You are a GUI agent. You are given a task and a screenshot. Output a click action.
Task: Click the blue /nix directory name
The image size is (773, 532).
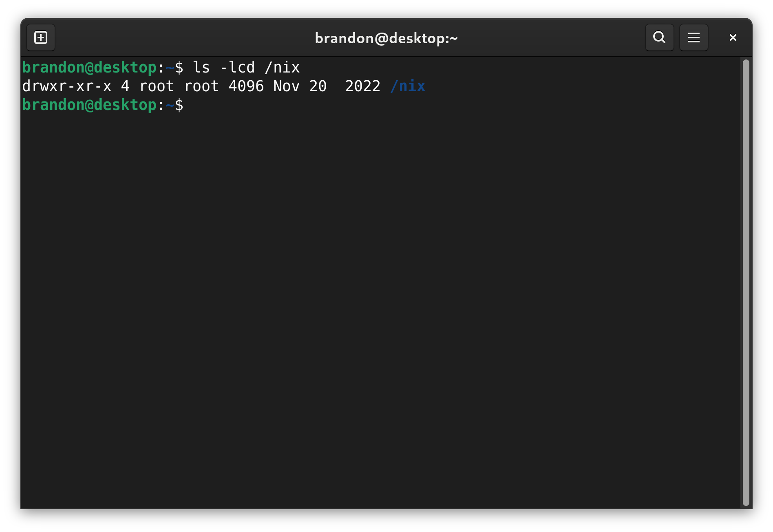tap(408, 86)
